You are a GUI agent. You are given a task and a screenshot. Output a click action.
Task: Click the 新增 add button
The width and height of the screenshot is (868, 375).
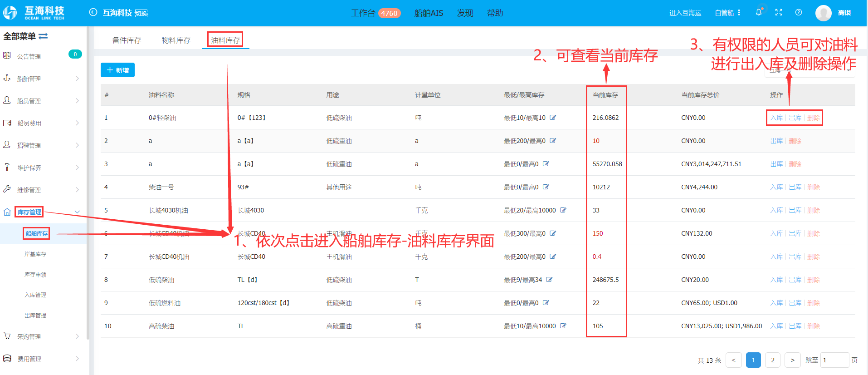117,70
